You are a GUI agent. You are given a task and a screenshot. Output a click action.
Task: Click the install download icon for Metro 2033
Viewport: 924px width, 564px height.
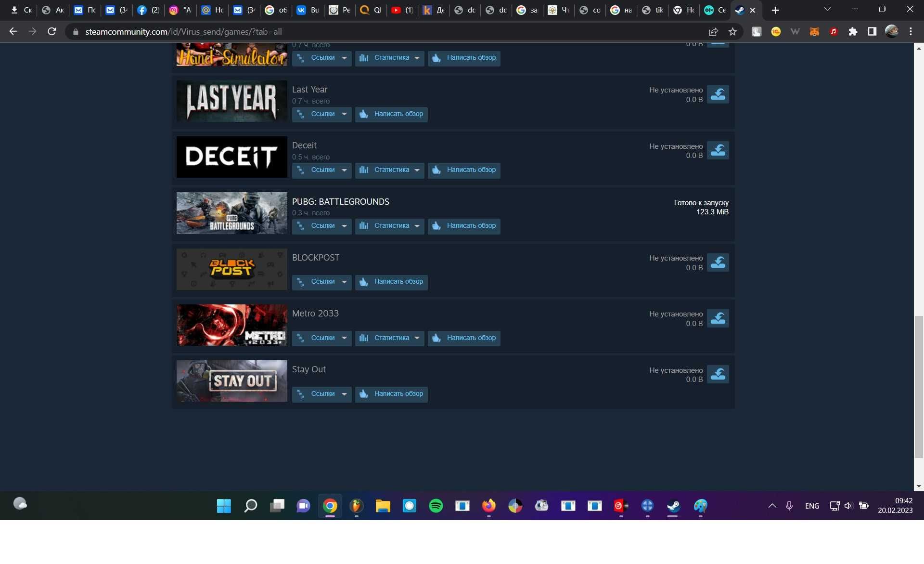[718, 318]
